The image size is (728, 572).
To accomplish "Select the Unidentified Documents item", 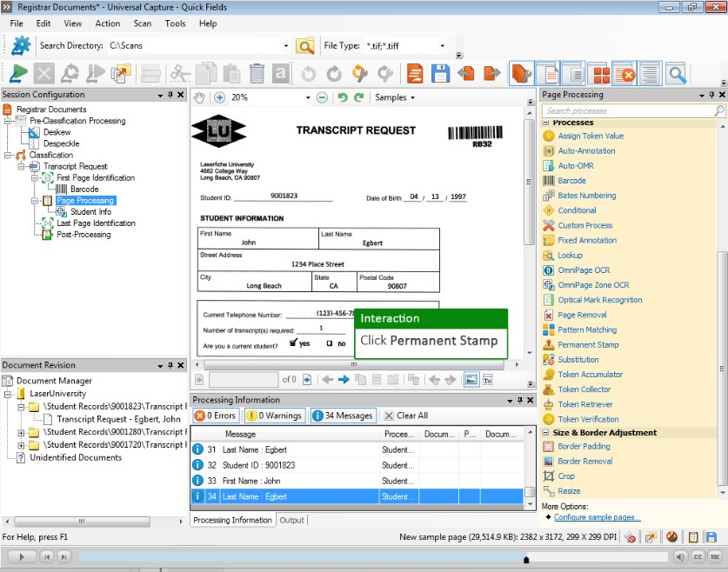I will click(76, 457).
